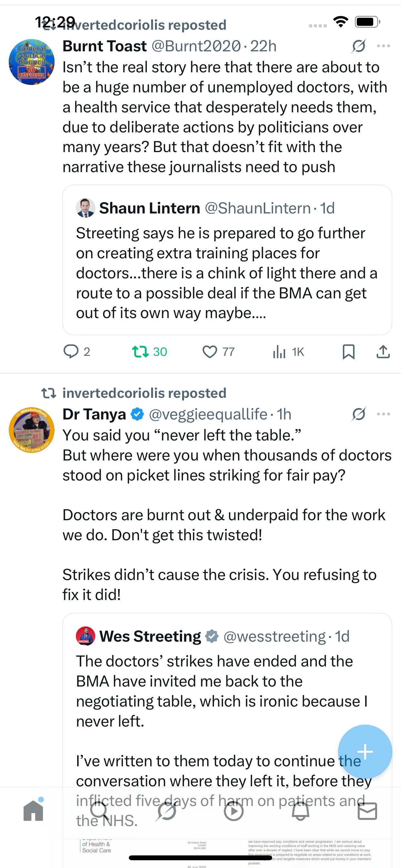Open Notifications bell tab
401x868 pixels.
(x=300, y=811)
